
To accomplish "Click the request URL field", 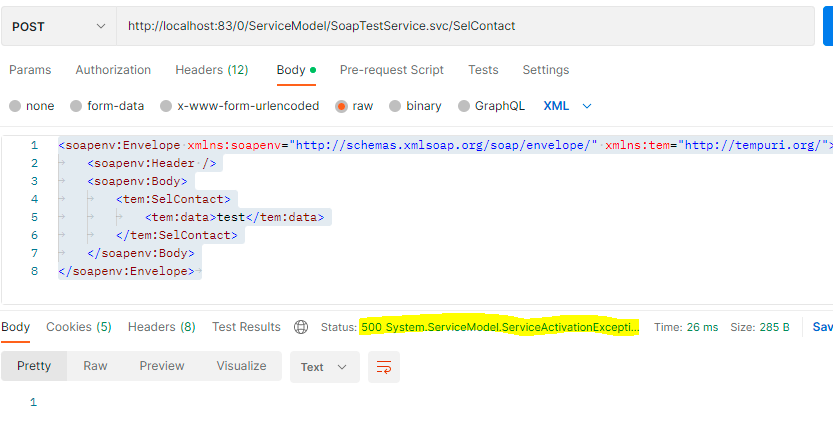I will 465,26.
